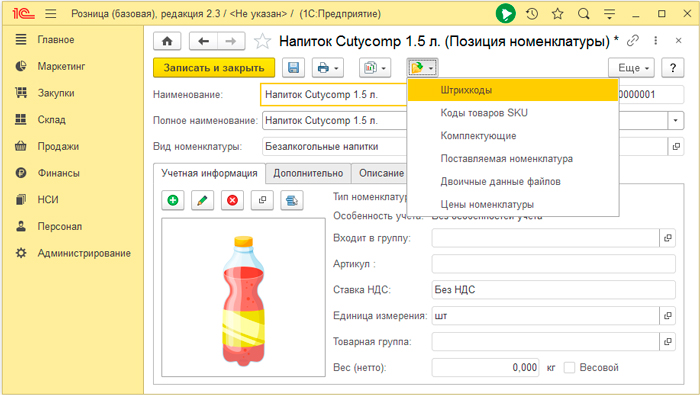Image resolution: width=700 pixels, height=395 pixels.
Task: Add this item to favorites star
Action: (262, 42)
